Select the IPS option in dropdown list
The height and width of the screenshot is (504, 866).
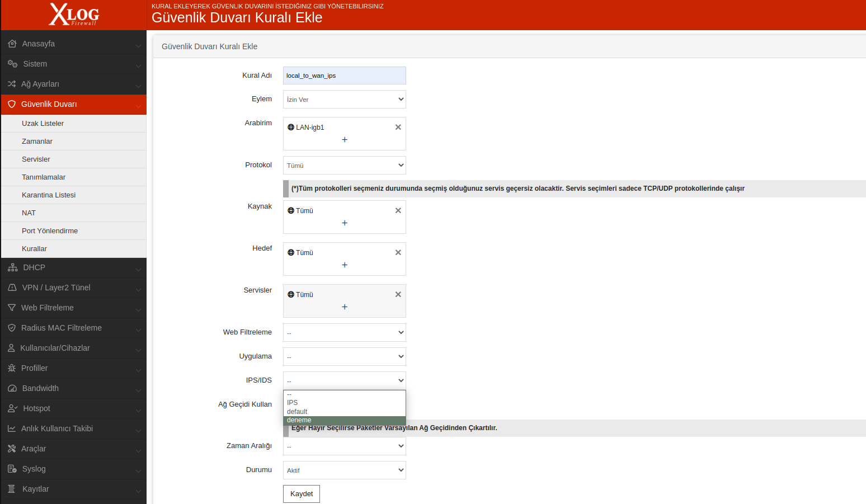click(345, 403)
